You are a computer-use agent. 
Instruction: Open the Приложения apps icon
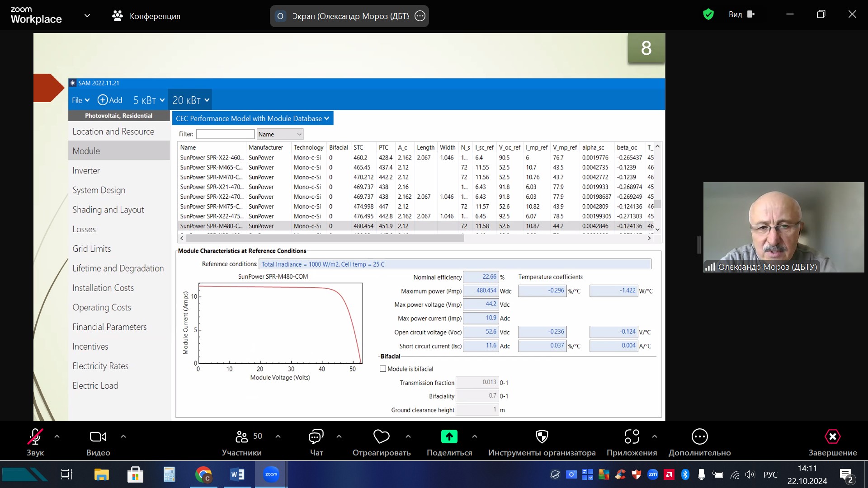(x=632, y=436)
